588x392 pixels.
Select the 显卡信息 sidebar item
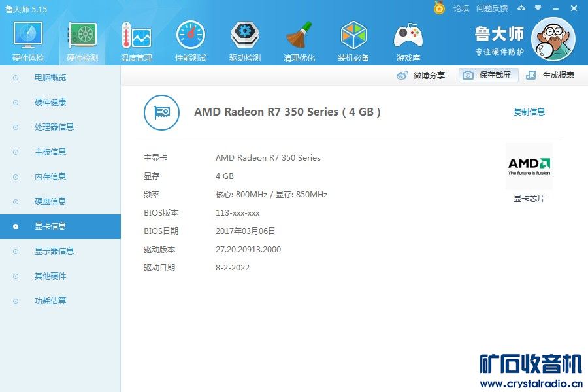[x=60, y=227]
